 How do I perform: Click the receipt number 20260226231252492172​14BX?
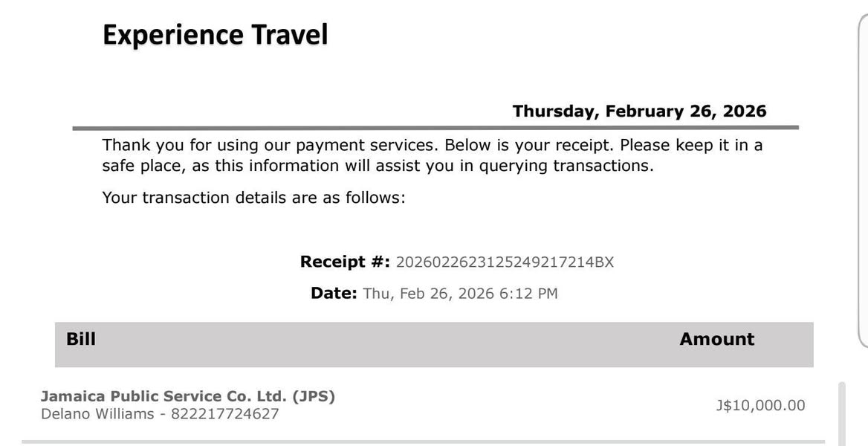505,262
